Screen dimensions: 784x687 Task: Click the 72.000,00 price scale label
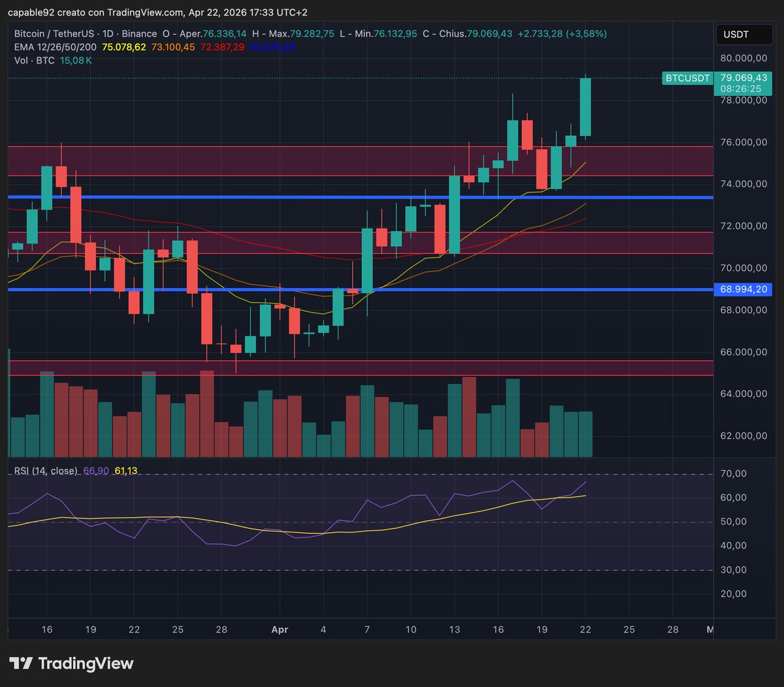743,226
